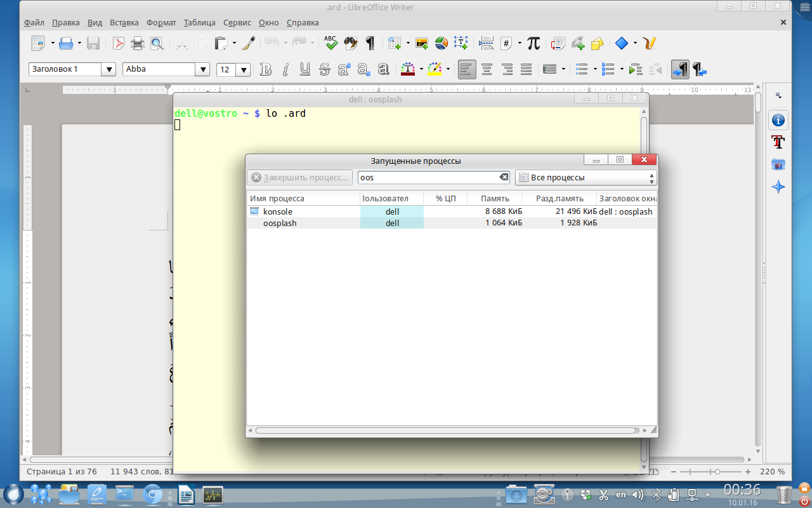Open the font size dropdown showing 12
The height and width of the screenshot is (508, 812).
coord(244,70)
